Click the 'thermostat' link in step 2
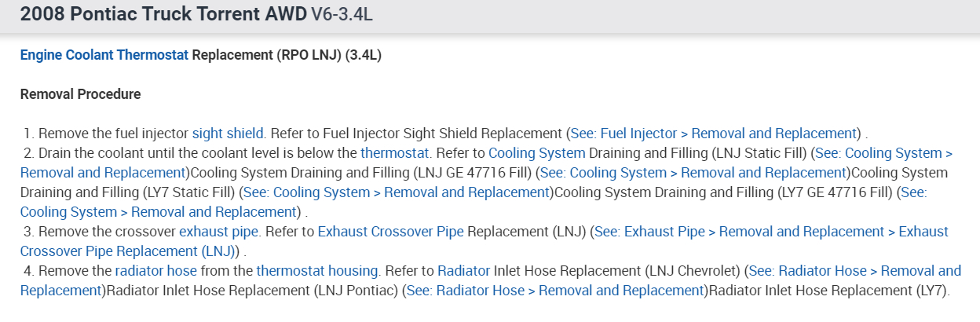This screenshot has height=322, width=980. click(x=395, y=153)
